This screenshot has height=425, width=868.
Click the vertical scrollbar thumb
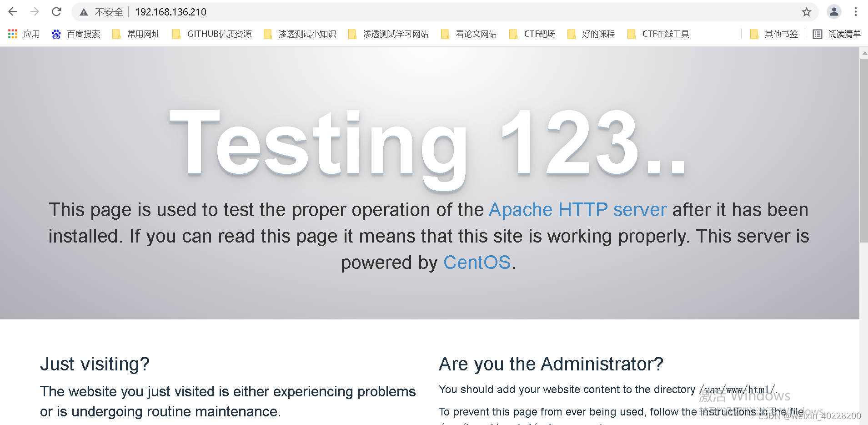tap(863, 150)
